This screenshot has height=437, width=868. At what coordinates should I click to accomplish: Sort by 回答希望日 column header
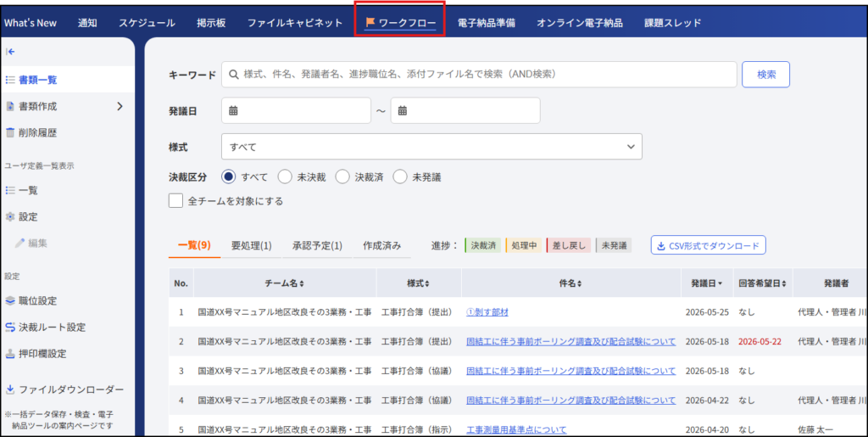[763, 283]
